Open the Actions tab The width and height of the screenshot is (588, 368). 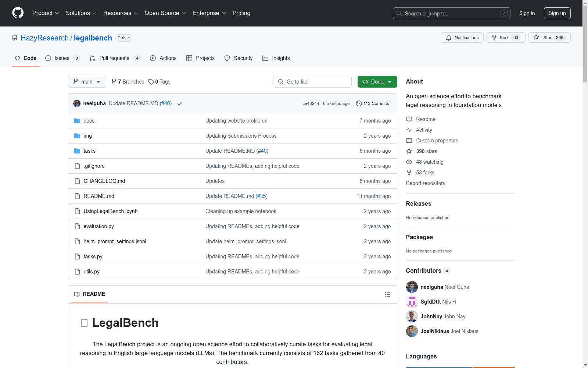tap(163, 58)
